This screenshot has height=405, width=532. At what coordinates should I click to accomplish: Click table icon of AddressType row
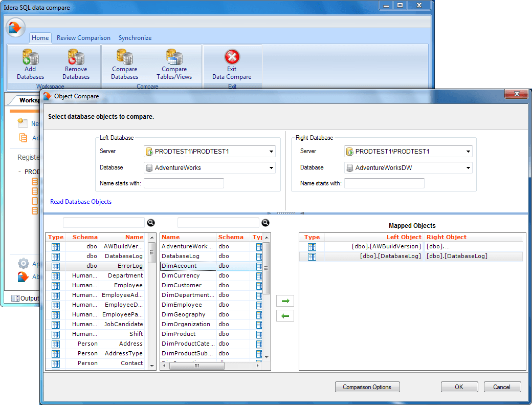coord(56,354)
